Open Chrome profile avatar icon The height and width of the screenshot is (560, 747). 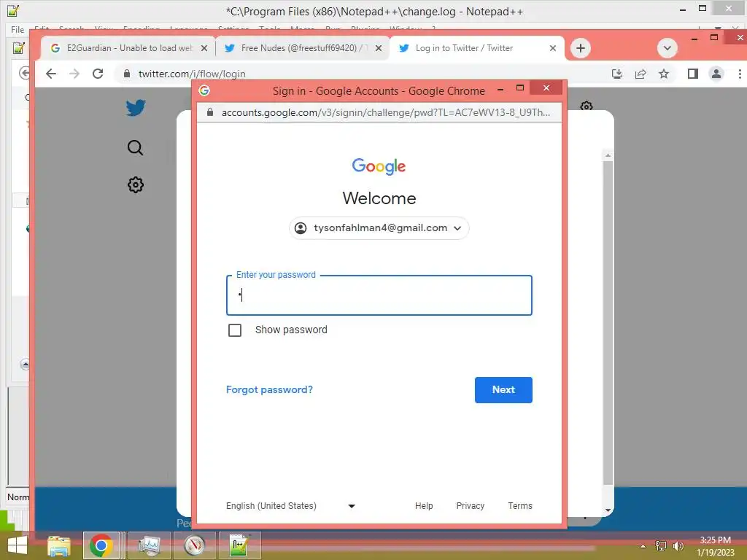(x=716, y=74)
